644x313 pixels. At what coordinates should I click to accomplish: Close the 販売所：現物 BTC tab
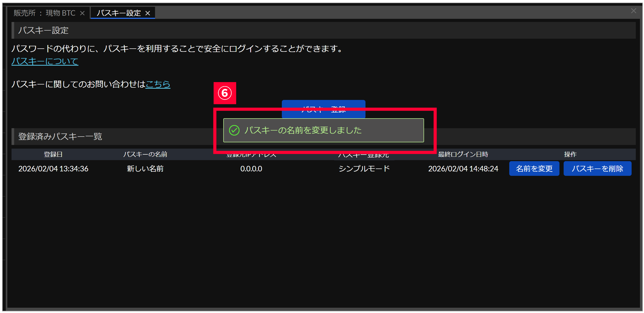pos(82,13)
